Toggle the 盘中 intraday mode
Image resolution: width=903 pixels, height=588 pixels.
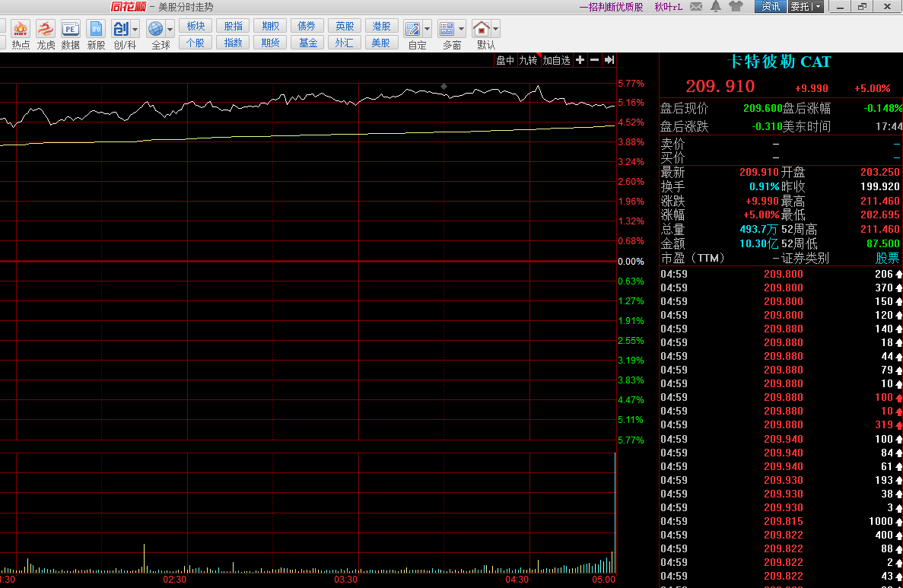pos(505,60)
